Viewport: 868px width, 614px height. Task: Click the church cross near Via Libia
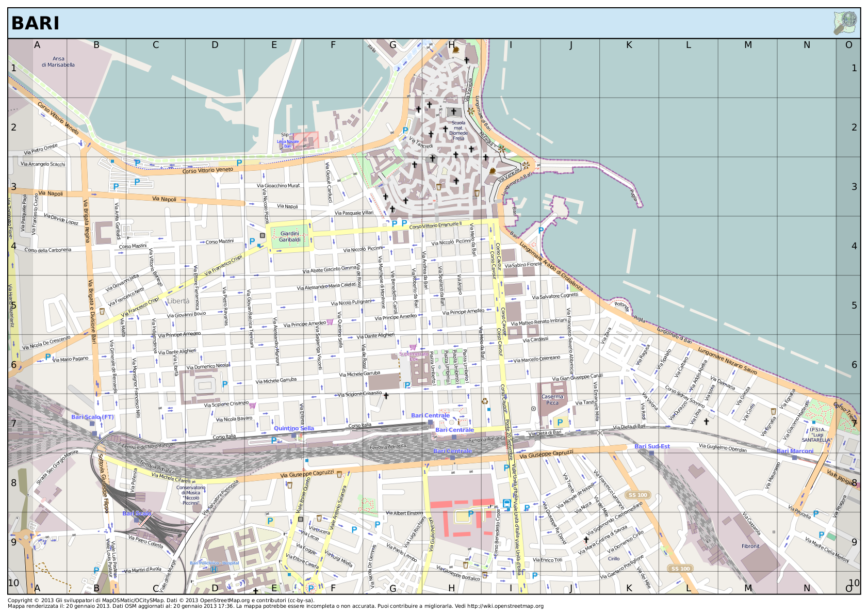(x=706, y=421)
